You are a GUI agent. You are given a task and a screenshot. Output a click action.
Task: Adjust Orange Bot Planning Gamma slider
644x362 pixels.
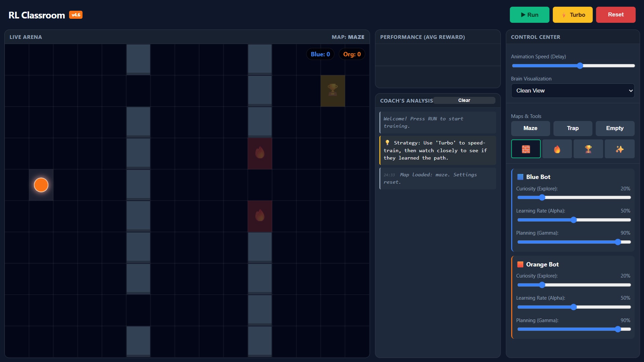coord(618,329)
